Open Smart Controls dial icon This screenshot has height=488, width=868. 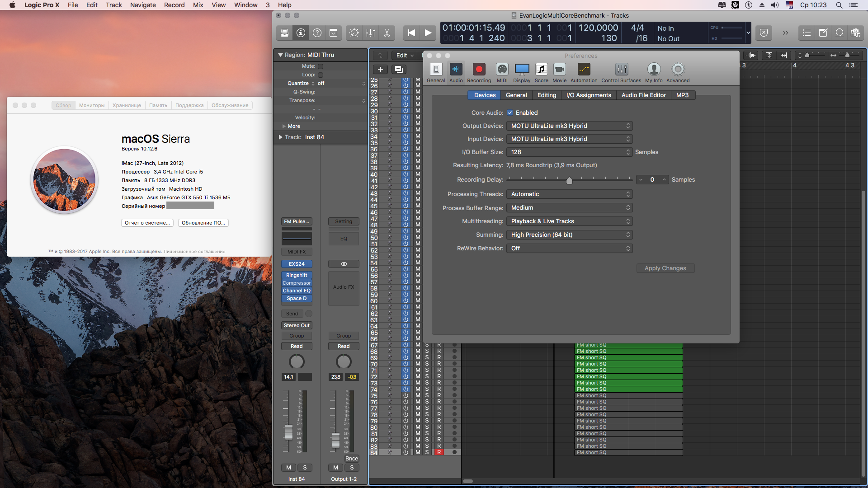tap(354, 33)
